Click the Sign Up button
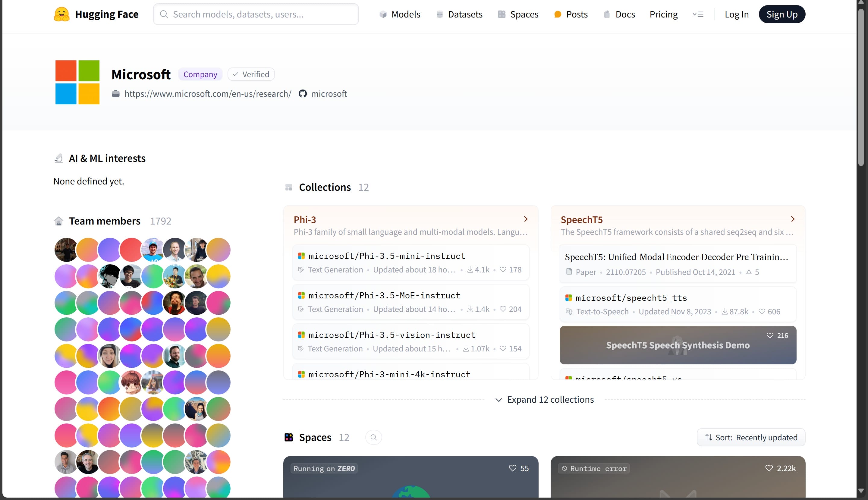The height and width of the screenshot is (500, 868). [x=782, y=14]
